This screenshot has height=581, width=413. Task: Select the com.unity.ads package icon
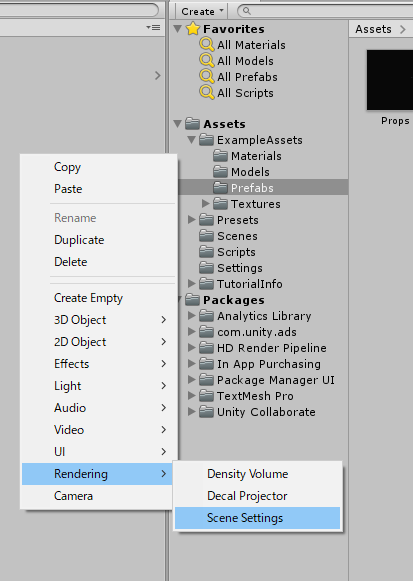206,331
